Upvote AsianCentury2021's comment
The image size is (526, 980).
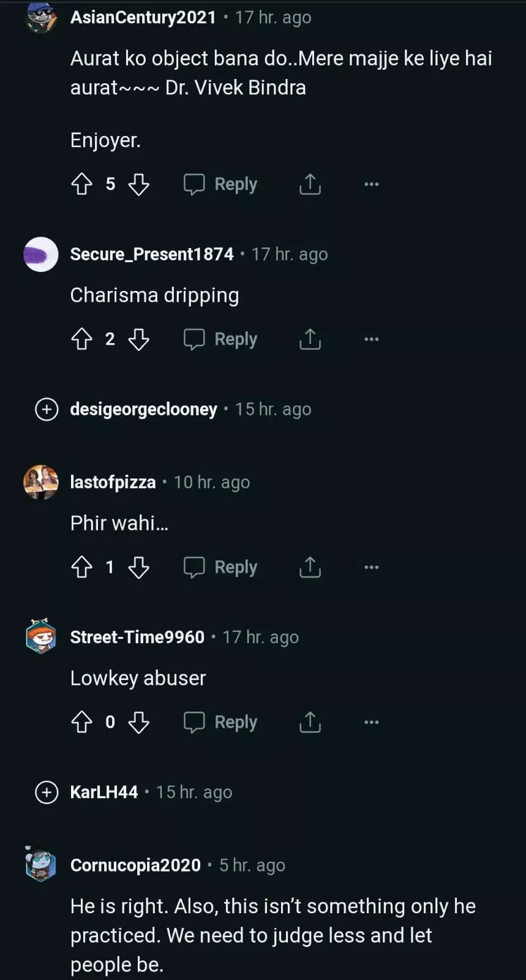pyautogui.click(x=81, y=184)
